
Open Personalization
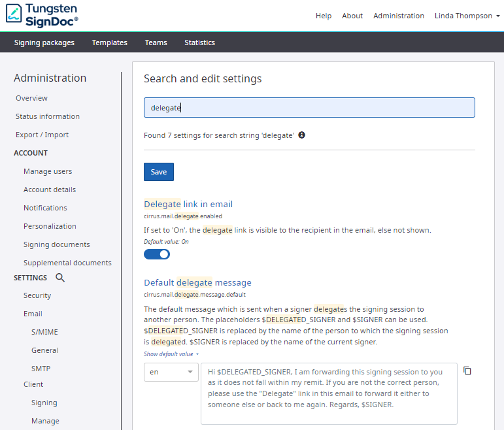50,226
